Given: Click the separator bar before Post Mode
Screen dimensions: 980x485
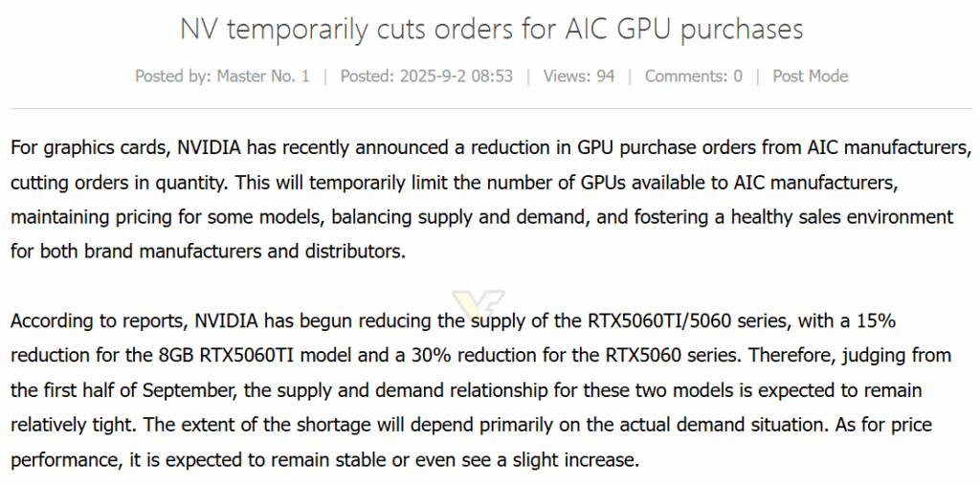Looking at the screenshot, I should (x=758, y=77).
